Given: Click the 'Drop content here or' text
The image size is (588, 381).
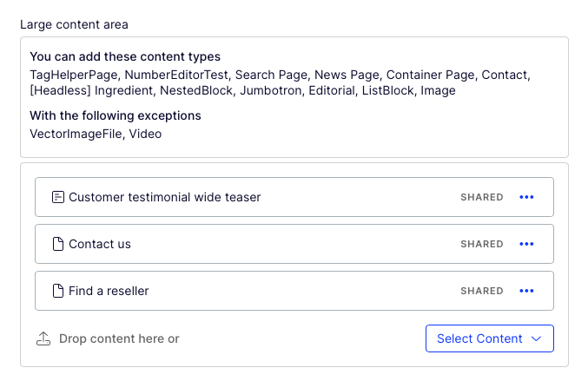Looking at the screenshot, I should pos(119,338).
